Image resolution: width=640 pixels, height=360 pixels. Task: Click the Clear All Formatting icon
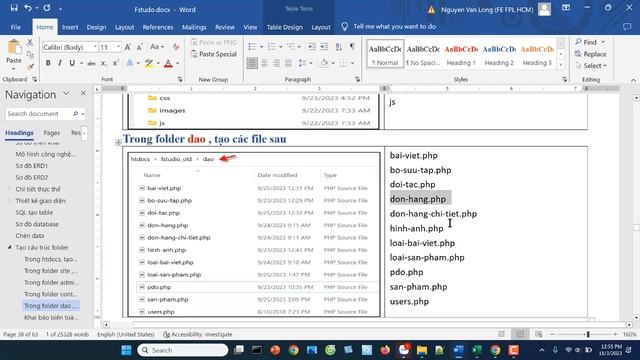click(176, 47)
